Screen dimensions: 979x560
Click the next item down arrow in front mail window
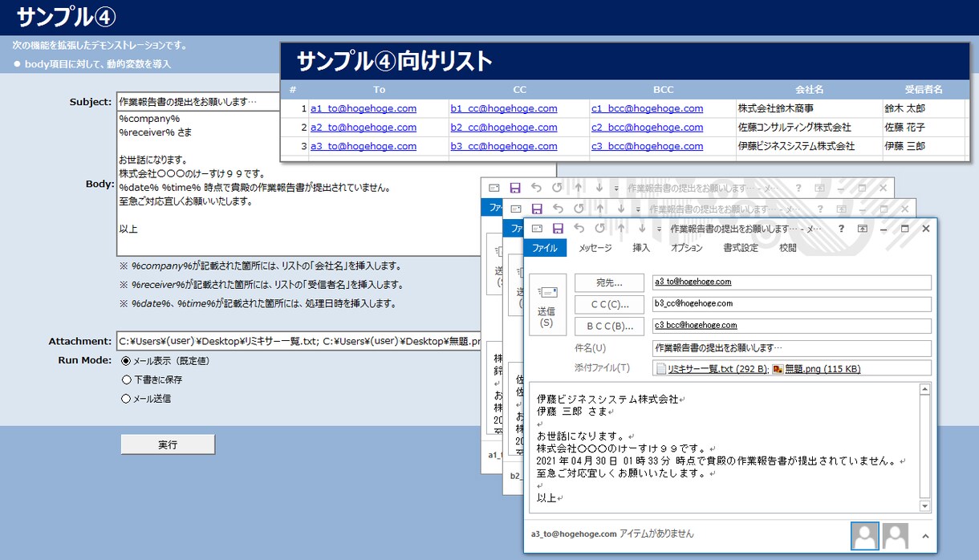point(642,229)
